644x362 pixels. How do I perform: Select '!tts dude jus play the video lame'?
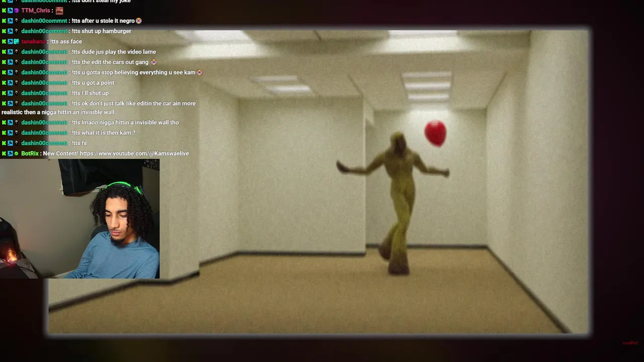[x=114, y=52]
